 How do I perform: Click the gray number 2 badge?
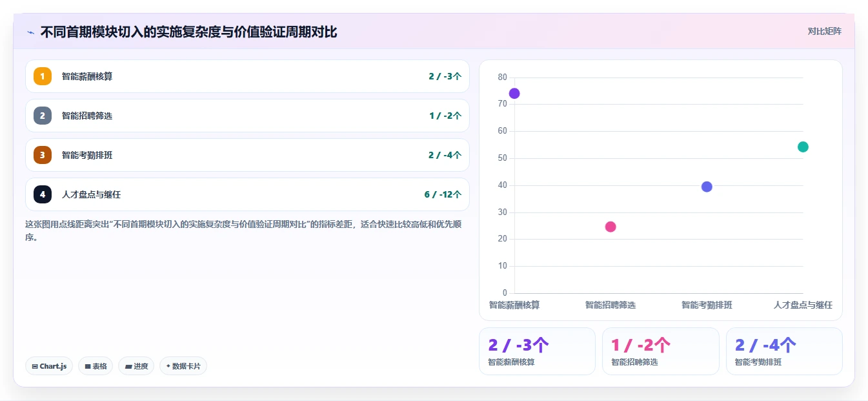click(x=43, y=116)
